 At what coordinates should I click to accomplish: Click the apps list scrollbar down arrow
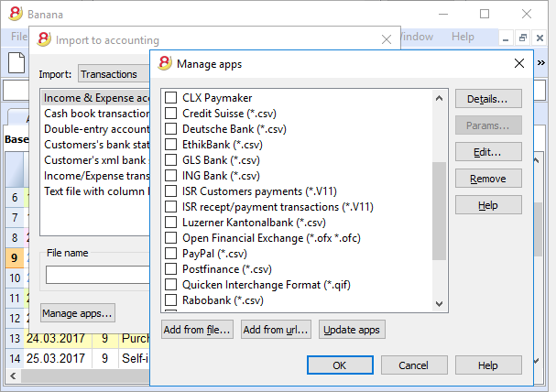439,303
